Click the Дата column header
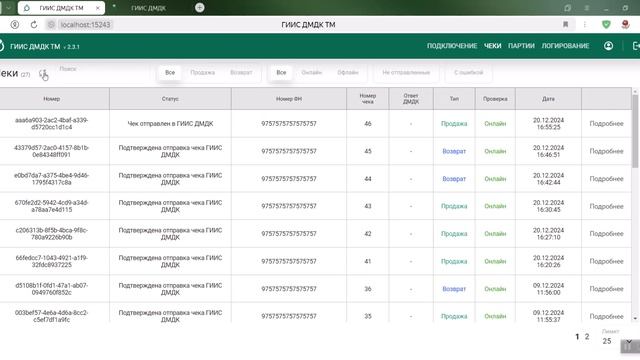Viewport: 640px width, 360px height. [x=548, y=99]
